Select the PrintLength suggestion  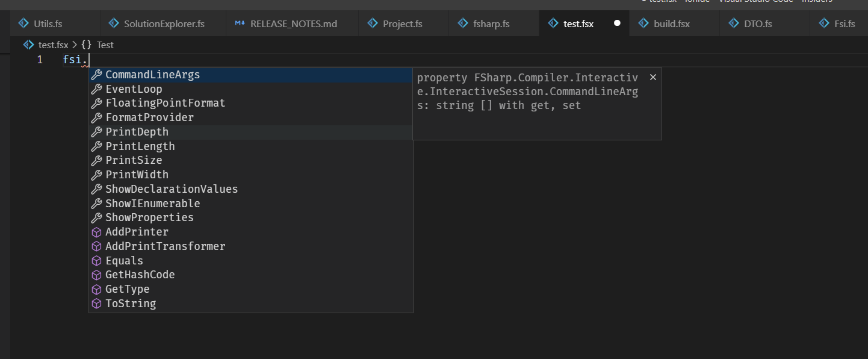[x=251, y=146]
